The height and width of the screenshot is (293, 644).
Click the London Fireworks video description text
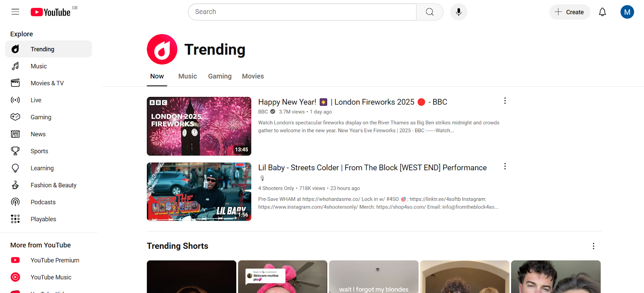click(x=379, y=127)
